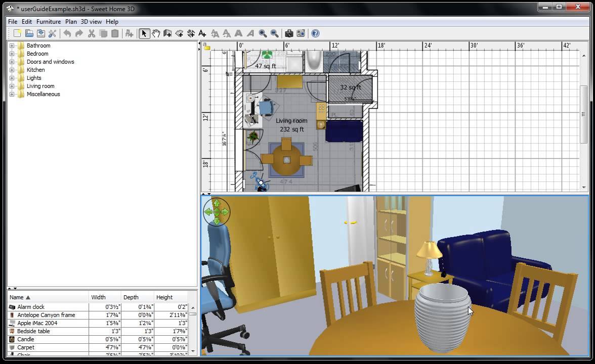Decrease text size toolbar icon
The width and height of the screenshot is (595, 364).
coord(227,33)
